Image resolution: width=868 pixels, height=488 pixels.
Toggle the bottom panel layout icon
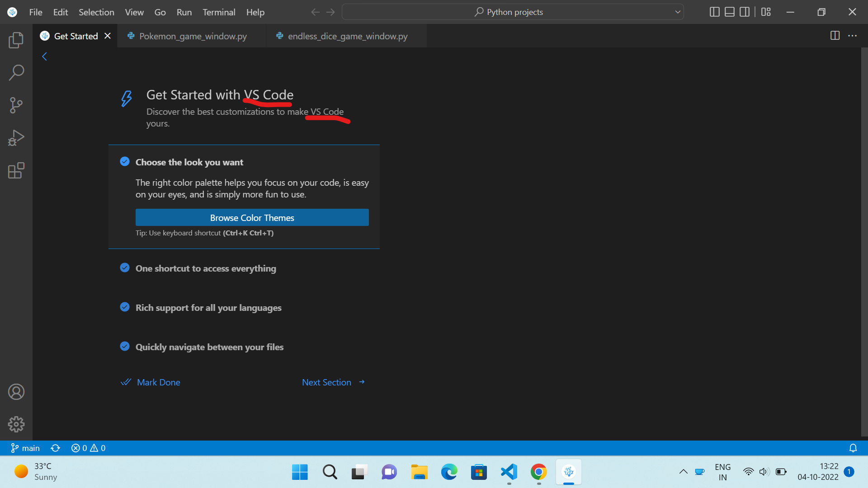coord(730,12)
